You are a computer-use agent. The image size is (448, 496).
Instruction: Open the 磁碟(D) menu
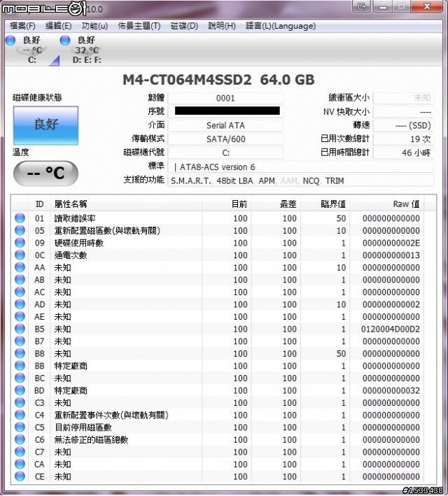pos(184,26)
